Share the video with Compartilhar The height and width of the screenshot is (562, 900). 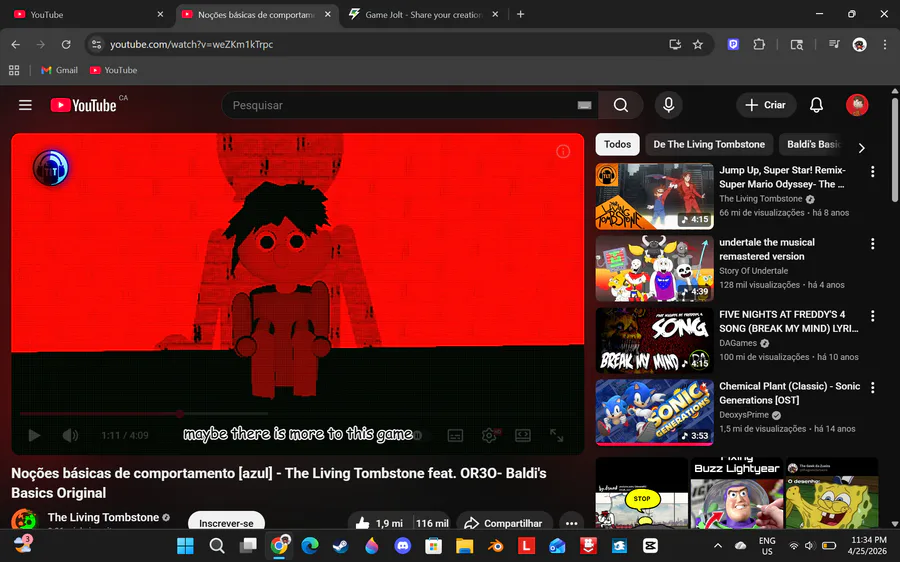(x=504, y=523)
